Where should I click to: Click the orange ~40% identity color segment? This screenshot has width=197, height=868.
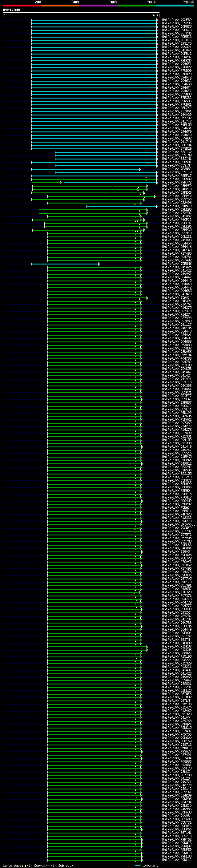(60, 6)
